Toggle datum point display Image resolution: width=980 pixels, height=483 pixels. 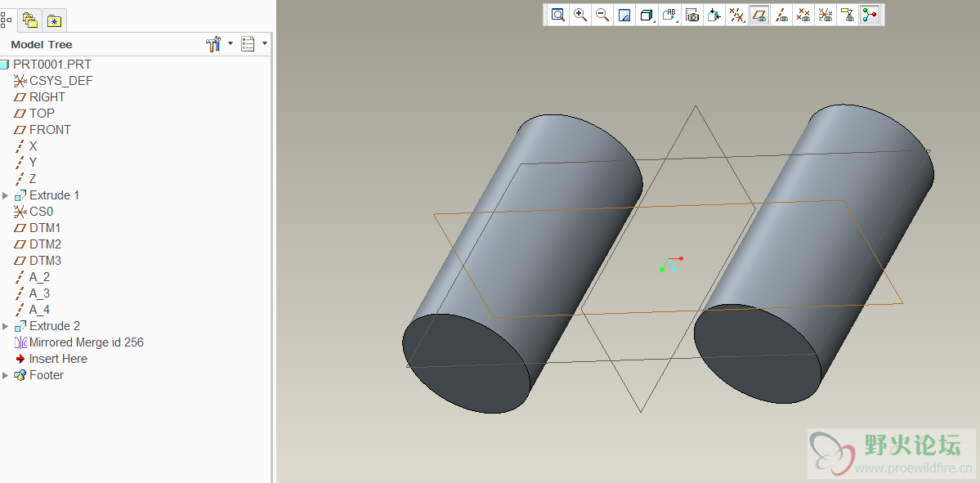click(x=803, y=15)
